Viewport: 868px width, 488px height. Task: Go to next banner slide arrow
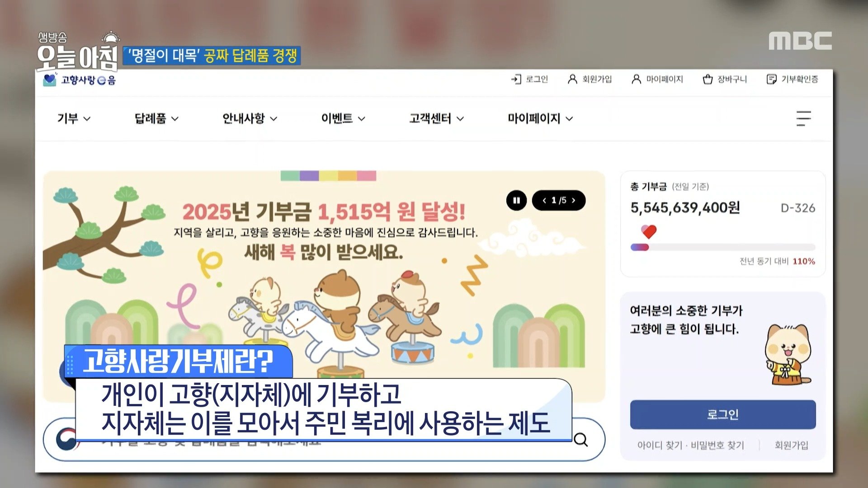click(x=574, y=200)
